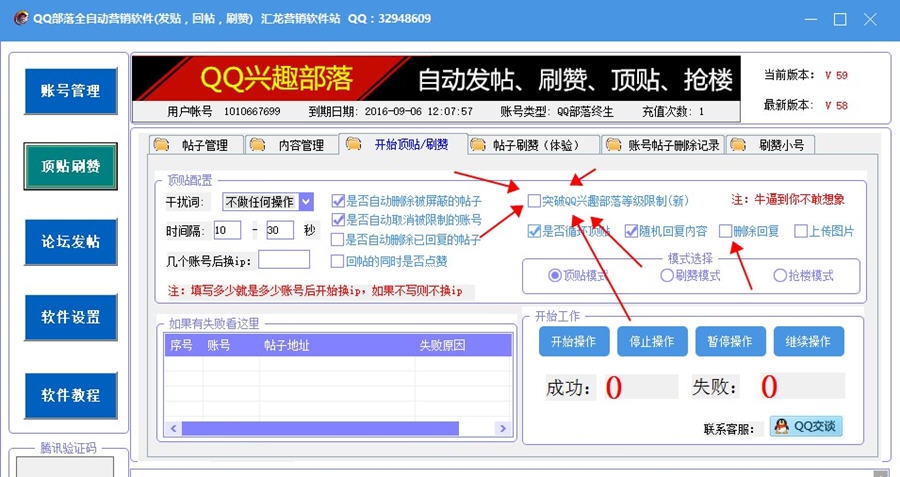Click the 序号 column header
900x477 pixels.
click(181, 346)
